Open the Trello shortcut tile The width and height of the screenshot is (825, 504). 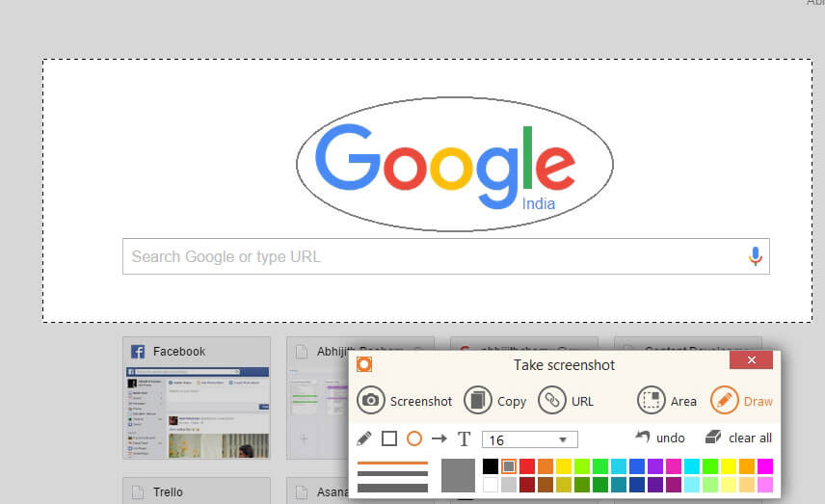pos(197,491)
